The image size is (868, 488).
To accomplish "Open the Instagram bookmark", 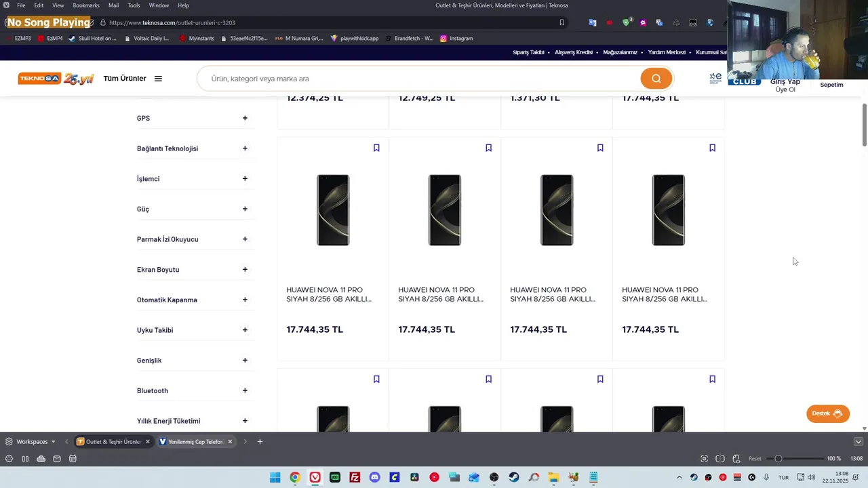I will pos(456,39).
